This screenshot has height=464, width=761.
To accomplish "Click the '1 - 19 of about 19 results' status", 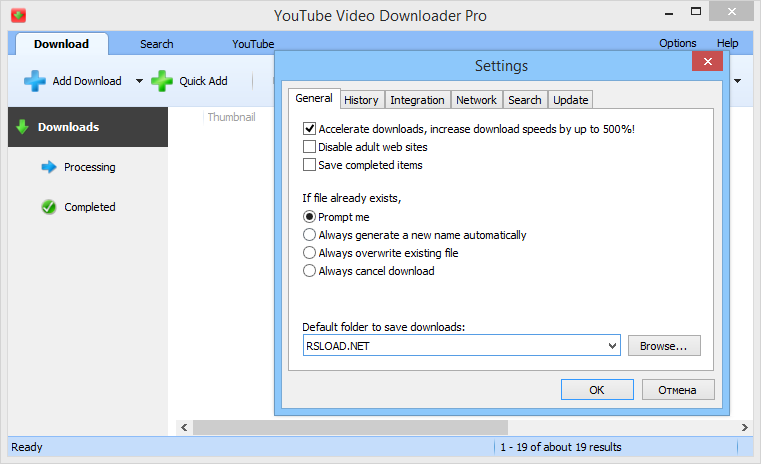I will click(561, 447).
